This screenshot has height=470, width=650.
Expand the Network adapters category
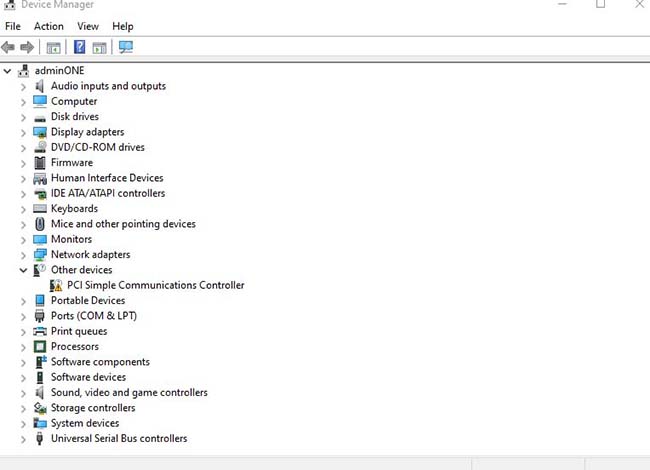click(23, 255)
